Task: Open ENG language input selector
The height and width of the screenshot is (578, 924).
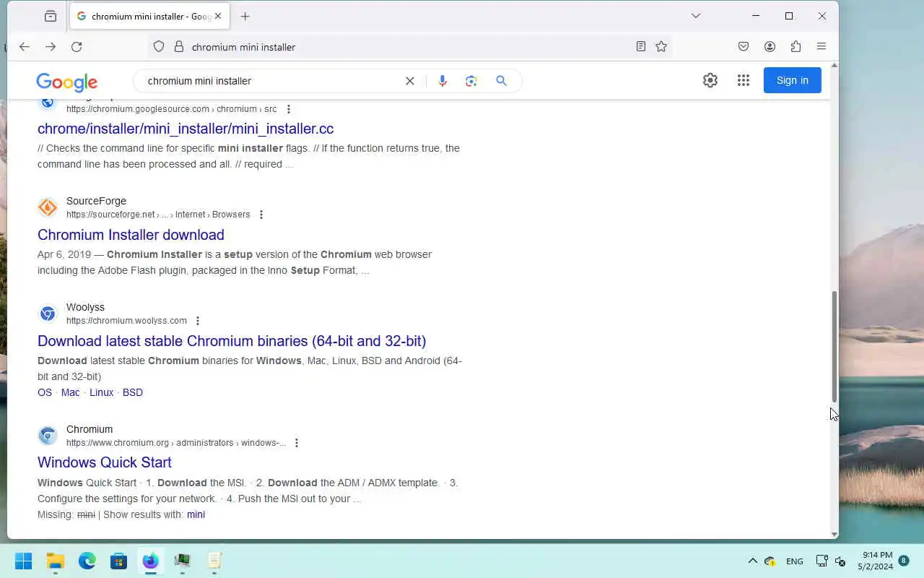Action: pos(794,561)
